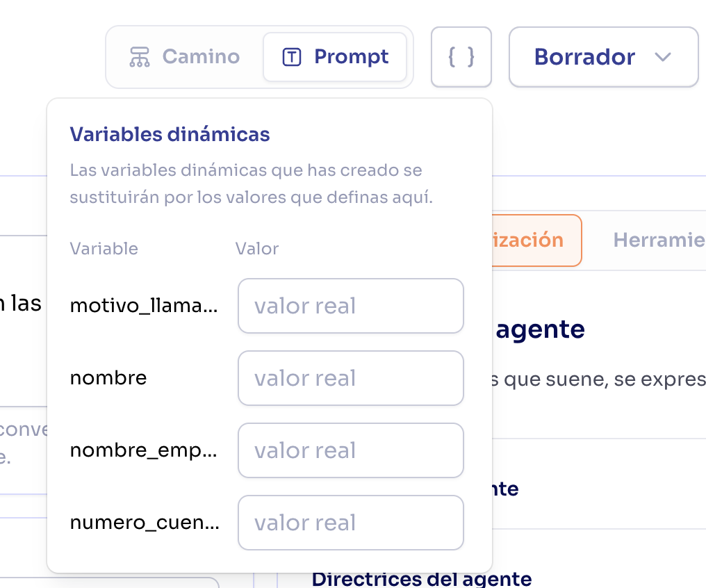Switch to Camino editing mode

(x=184, y=56)
